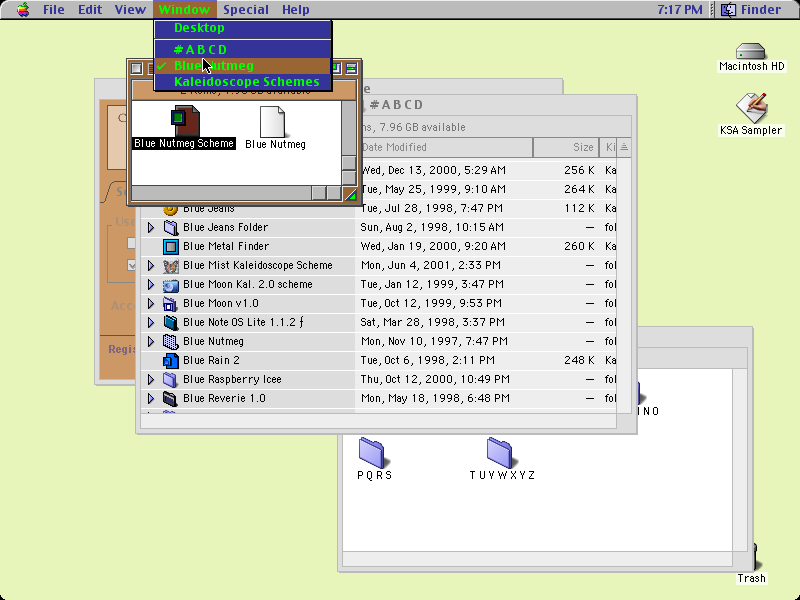Image resolution: width=800 pixels, height=600 pixels.
Task: Open the Special menu
Action: pos(246,9)
